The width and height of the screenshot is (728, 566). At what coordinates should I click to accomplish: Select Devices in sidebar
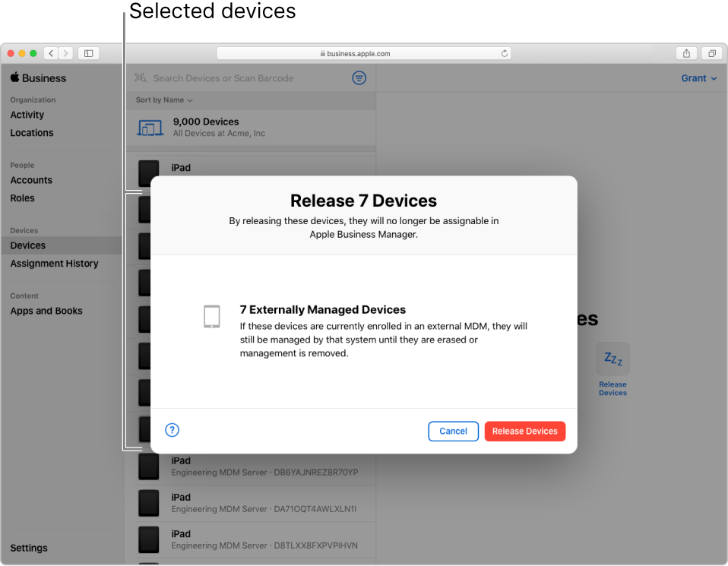(62, 245)
